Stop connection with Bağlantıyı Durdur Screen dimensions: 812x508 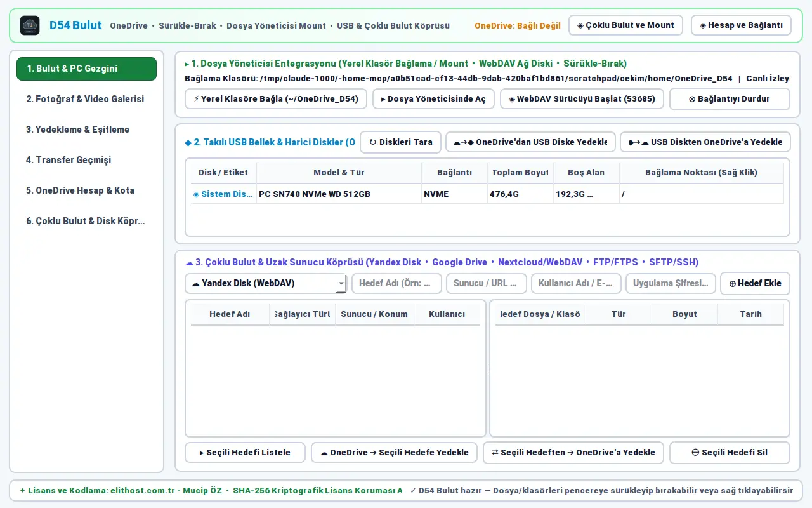click(x=730, y=99)
